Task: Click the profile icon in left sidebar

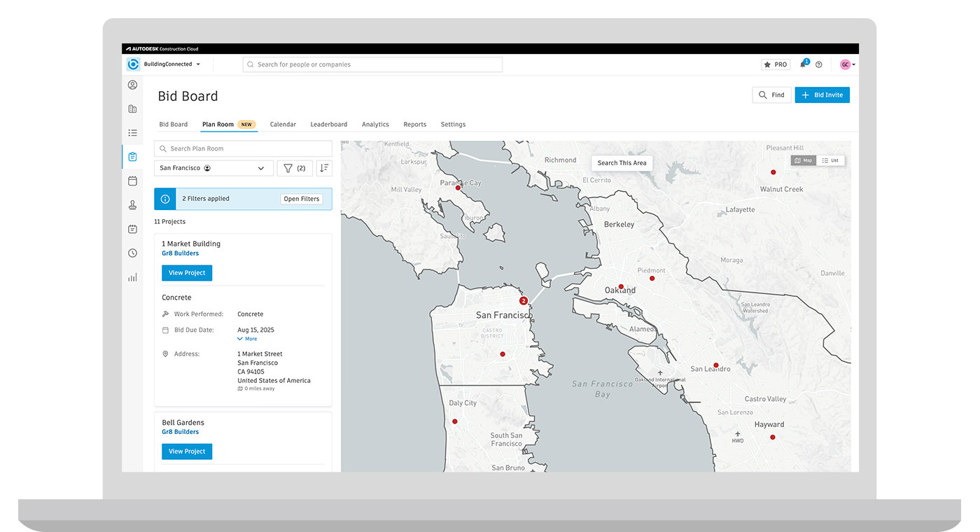Action: 132,85
